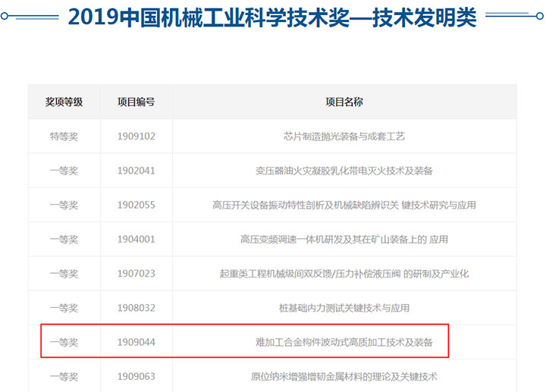Click project name 芯片制造抛光装备与成套工艺
Image resolution: width=546 pixels, height=392 pixels.
(344, 136)
